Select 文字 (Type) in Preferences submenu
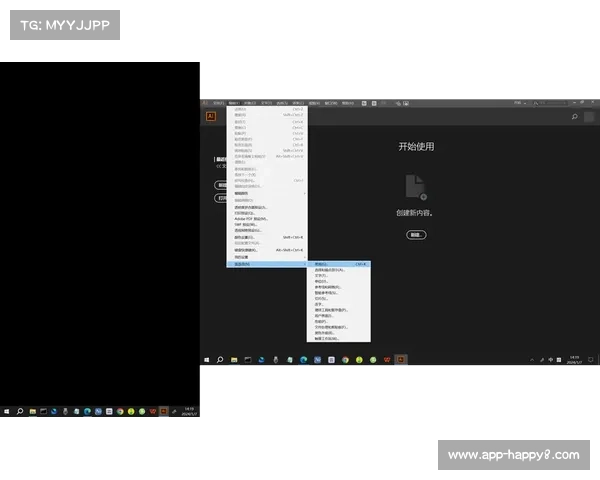600x480 pixels. pyautogui.click(x=339, y=276)
